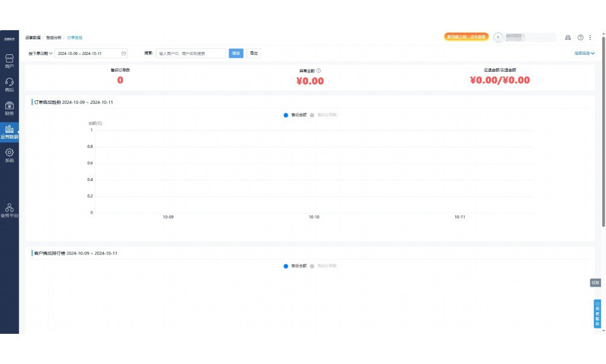The image size is (606, 364).
Task: Click the calendar icon in the date picker
Action: point(124,53)
